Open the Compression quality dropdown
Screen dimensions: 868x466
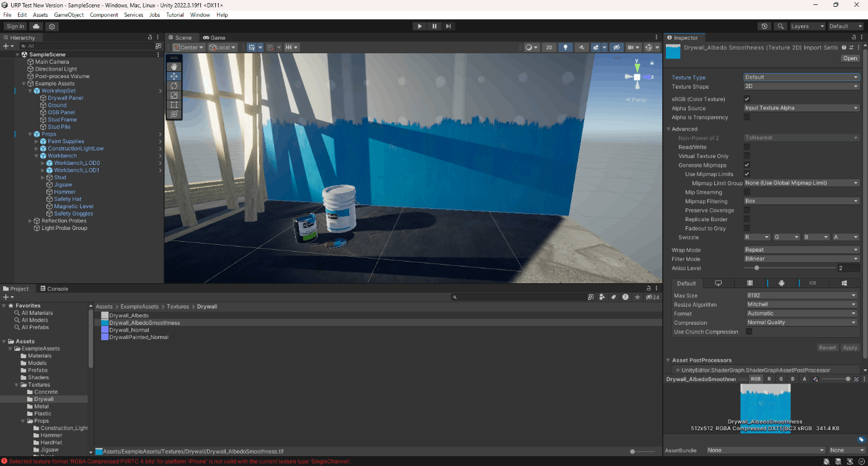802,322
